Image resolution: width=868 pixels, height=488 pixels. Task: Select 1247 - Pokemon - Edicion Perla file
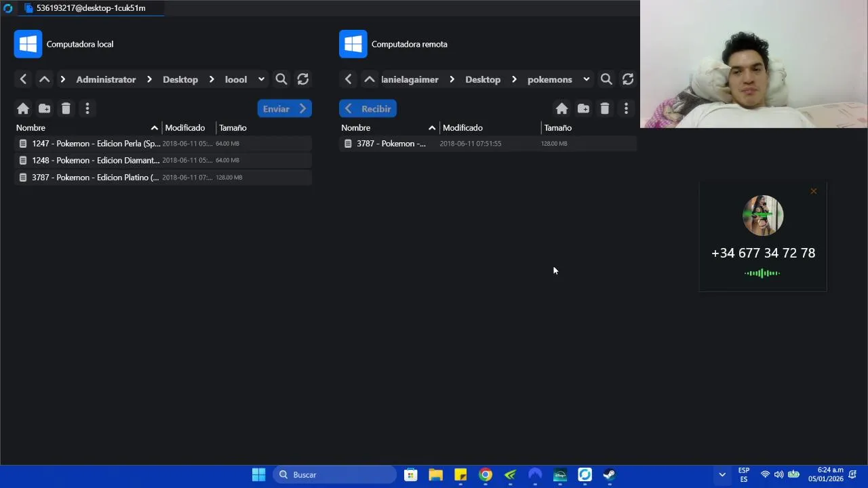(163, 144)
